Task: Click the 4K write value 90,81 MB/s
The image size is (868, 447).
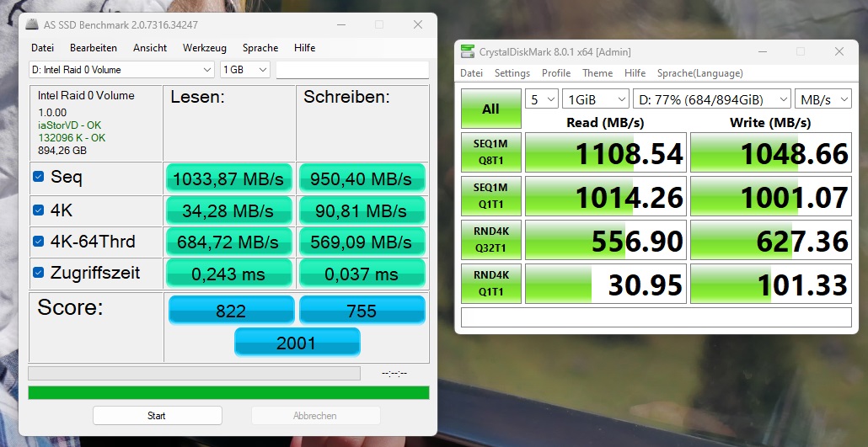Action: pyautogui.click(x=362, y=210)
